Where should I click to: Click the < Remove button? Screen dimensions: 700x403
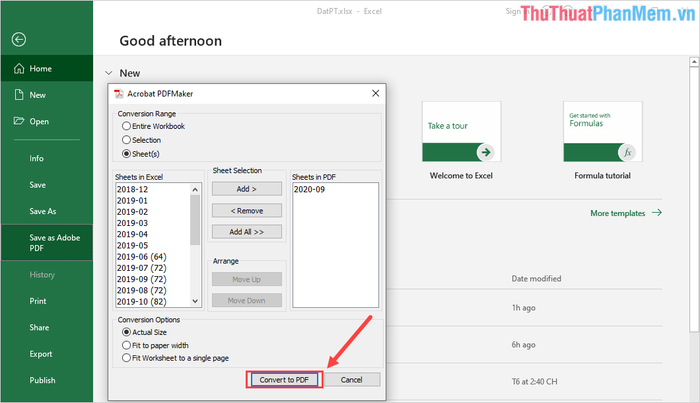point(247,211)
